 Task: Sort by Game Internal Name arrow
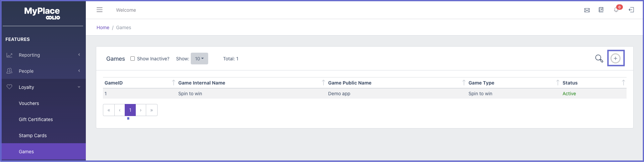[323, 83]
